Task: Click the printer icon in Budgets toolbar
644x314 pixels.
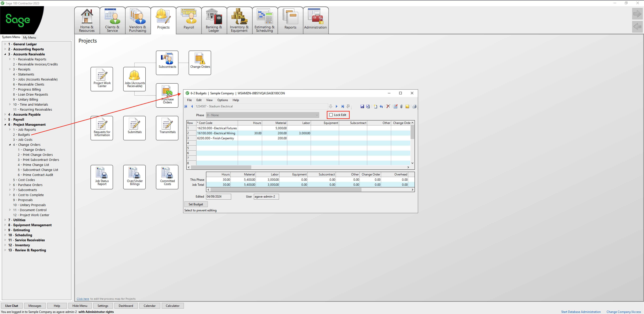Action: [414, 107]
